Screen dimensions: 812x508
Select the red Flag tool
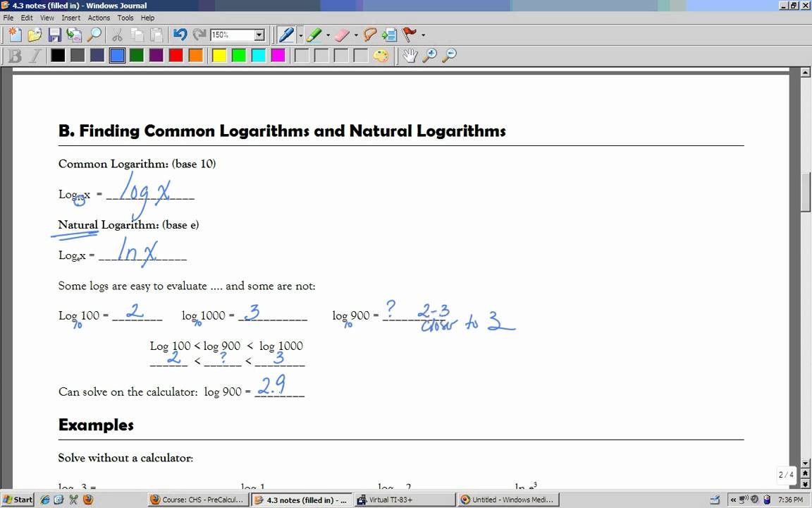(x=409, y=35)
